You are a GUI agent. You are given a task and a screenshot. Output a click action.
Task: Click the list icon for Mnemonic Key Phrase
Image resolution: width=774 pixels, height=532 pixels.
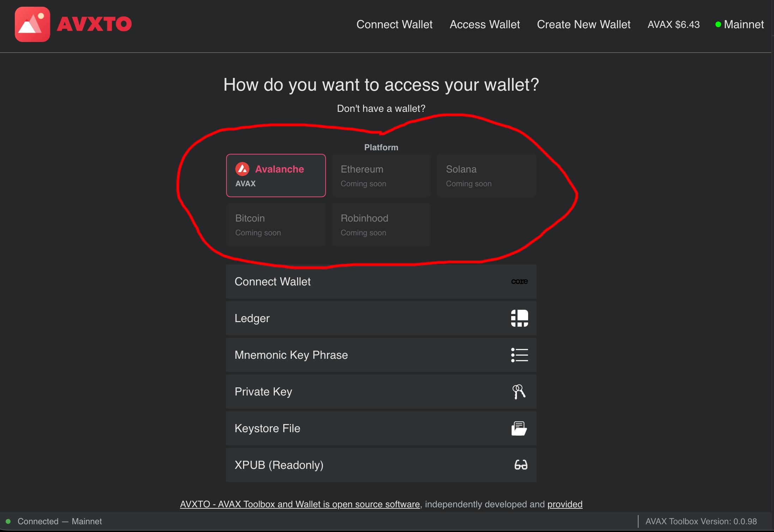tap(519, 355)
